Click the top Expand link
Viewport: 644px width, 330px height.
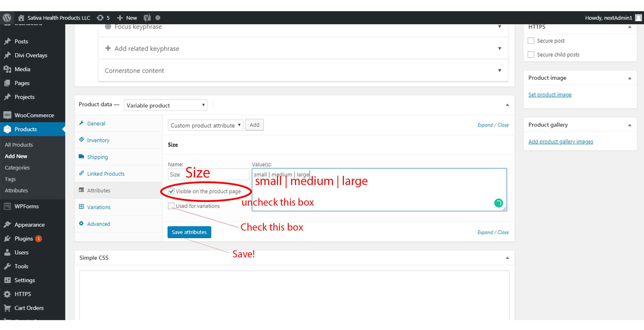tap(485, 125)
